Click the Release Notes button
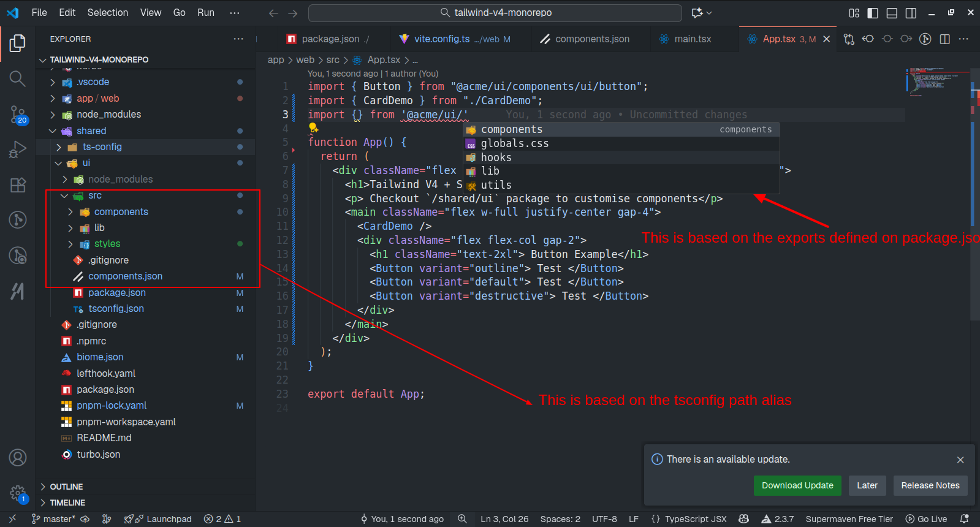The width and height of the screenshot is (980, 527). pyautogui.click(x=930, y=485)
